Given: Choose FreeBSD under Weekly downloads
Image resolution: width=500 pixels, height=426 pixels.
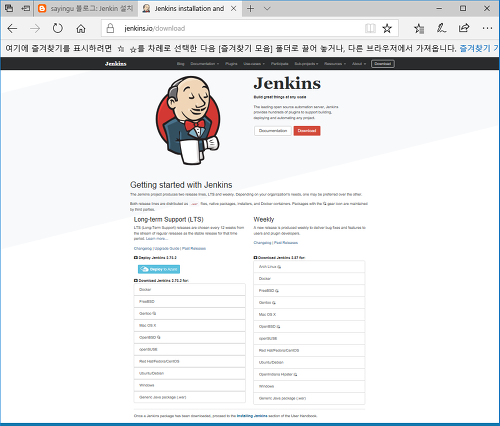Looking at the screenshot, I should (x=309, y=291).
